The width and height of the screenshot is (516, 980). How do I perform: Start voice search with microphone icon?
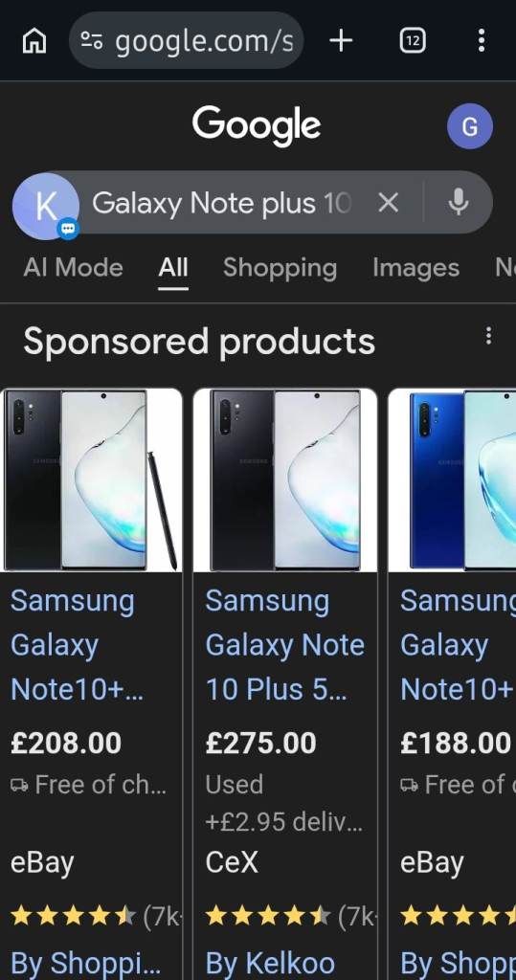[459, 203]
